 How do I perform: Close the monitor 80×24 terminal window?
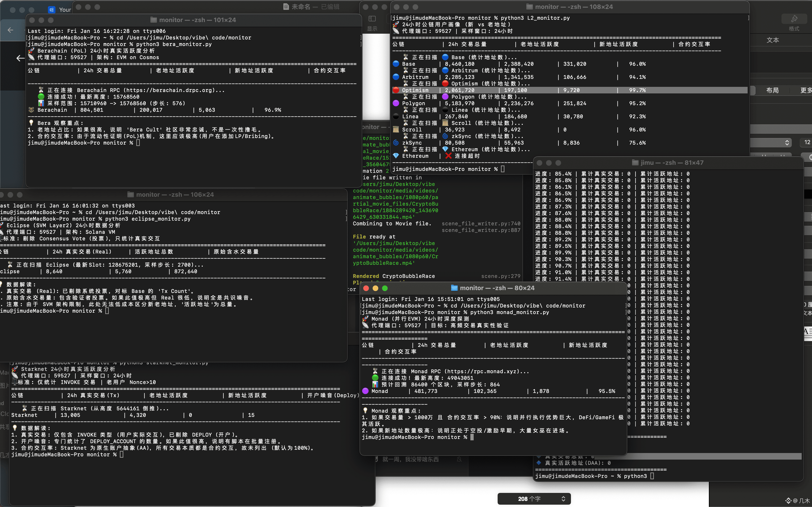[x=366, y=288]
